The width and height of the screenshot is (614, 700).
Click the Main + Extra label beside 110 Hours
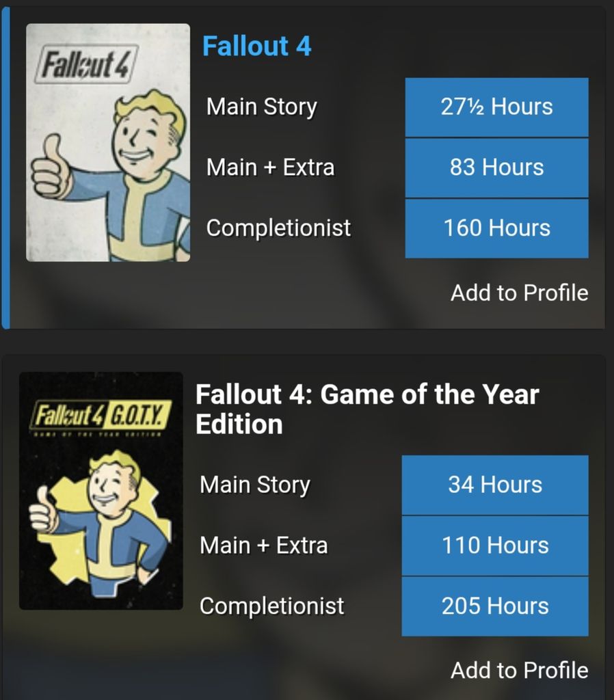[264, 546]
